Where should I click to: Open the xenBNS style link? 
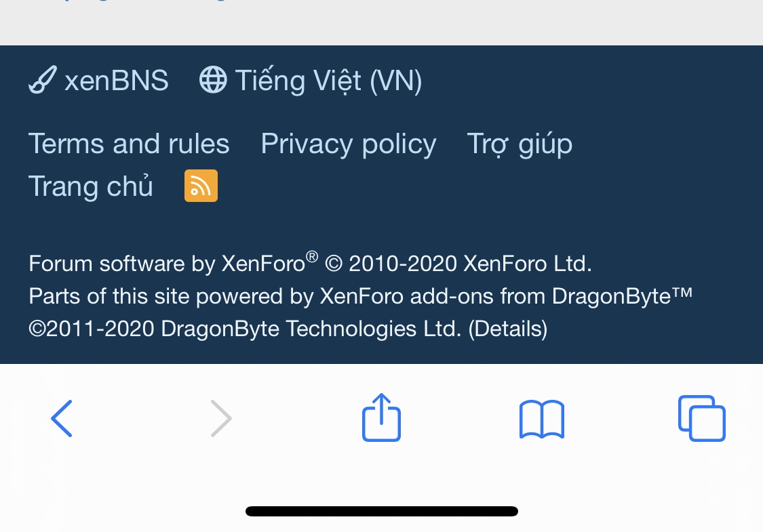(x=116, y=81)
